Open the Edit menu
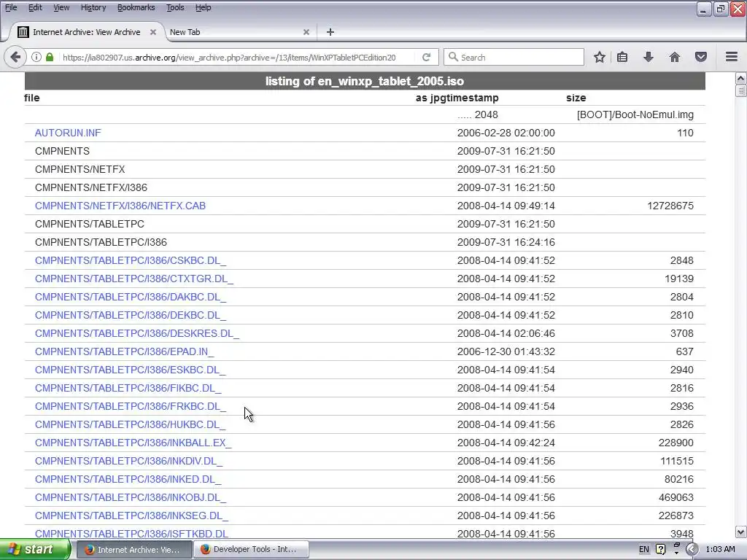Image resolution: width=747 pixels, height=560 pixels. click(35, 7)
